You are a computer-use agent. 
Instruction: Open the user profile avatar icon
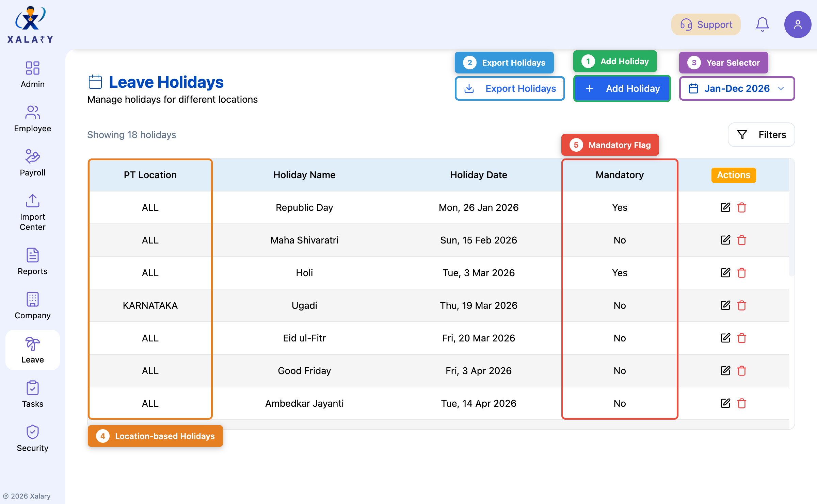[798, 24]
